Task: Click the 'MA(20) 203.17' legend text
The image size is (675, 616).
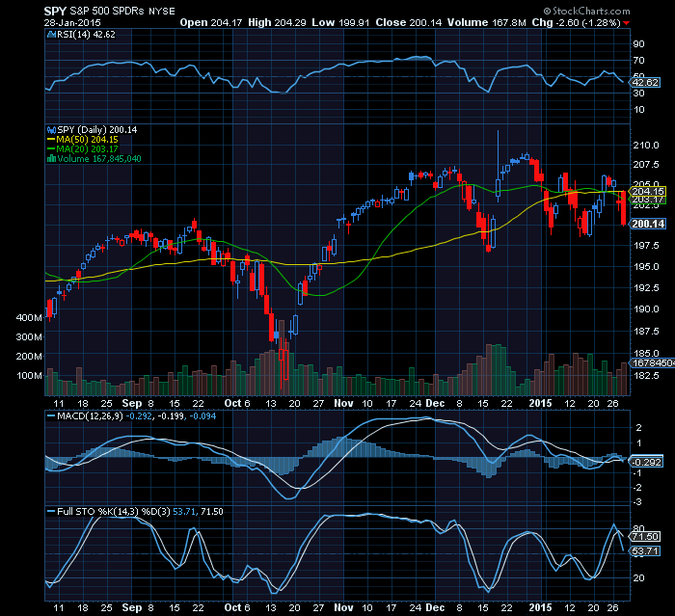Action: point(88,149)
